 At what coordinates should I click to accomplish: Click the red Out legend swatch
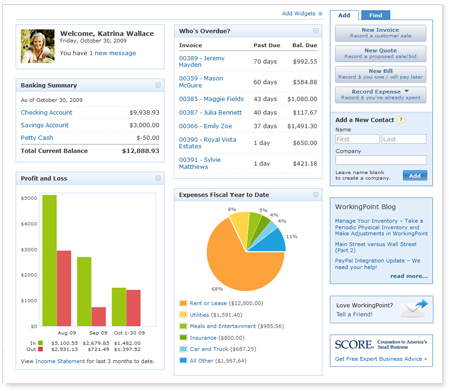tap(40, 349)
